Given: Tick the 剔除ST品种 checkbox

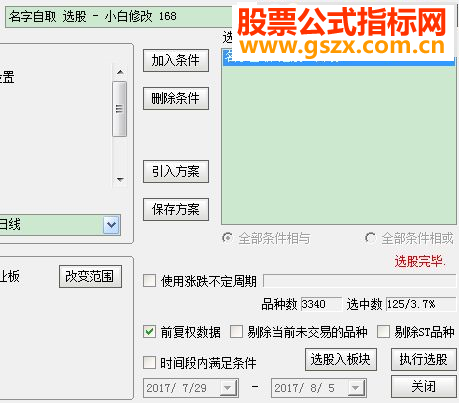Looking at the screenshot, I should click(383, 332).
